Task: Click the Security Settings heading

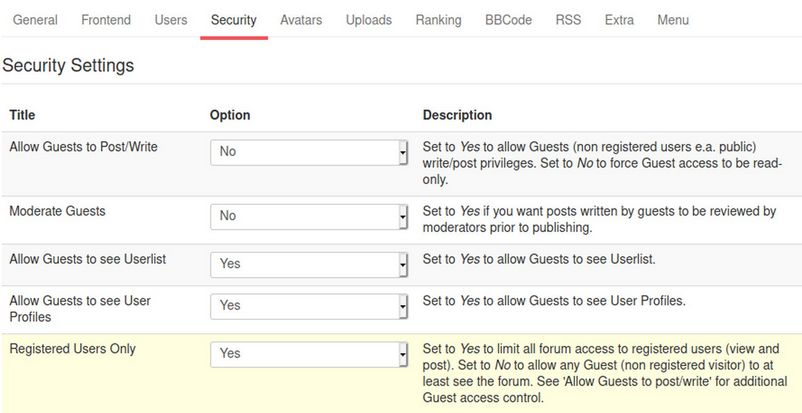Action: [x=68, y=66]
